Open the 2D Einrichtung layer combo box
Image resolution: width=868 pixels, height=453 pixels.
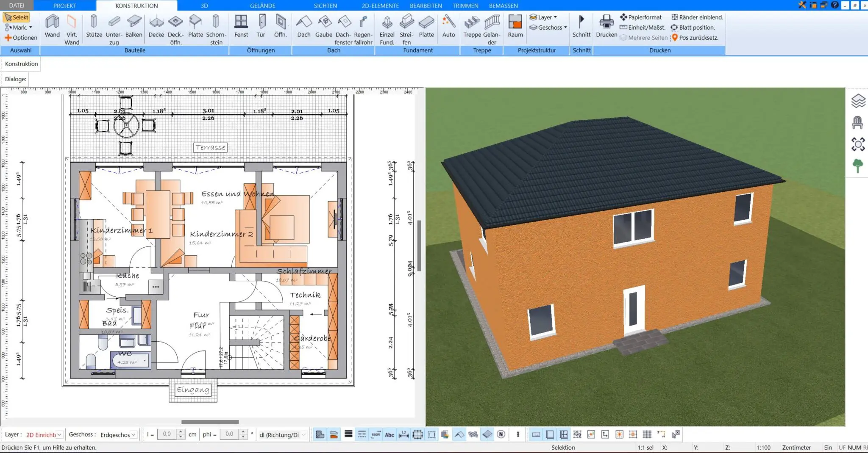click(42, 434)
